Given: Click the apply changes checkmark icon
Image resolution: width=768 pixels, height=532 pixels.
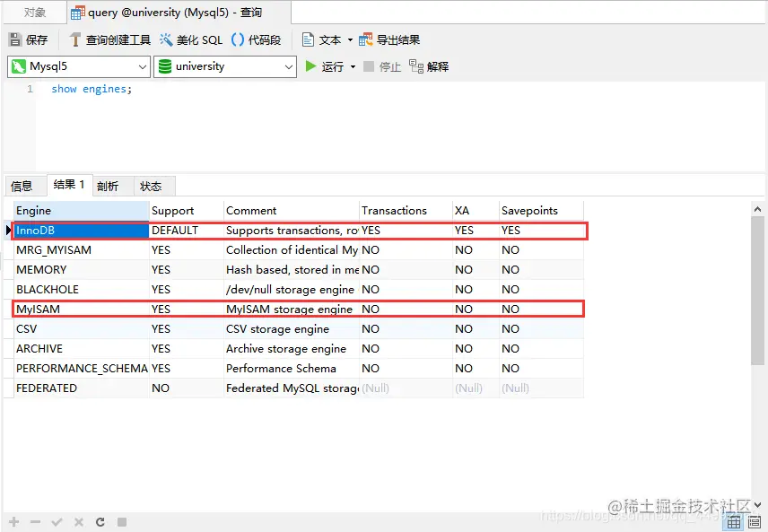Looking at the screenshot, I should point(57,522).
